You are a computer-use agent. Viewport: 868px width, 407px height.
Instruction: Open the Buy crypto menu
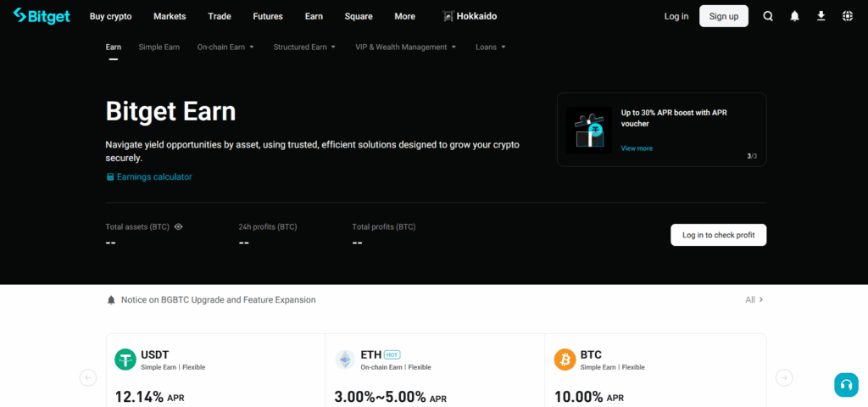pyautogui.click(x=111, y=17)
